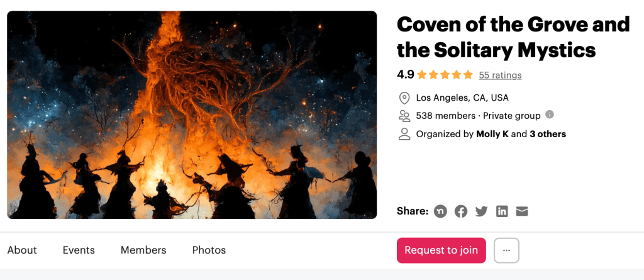Viewport: 644px width, 280px height.
Task: Share this group via Twitter icon
Action: pos(481,211)
